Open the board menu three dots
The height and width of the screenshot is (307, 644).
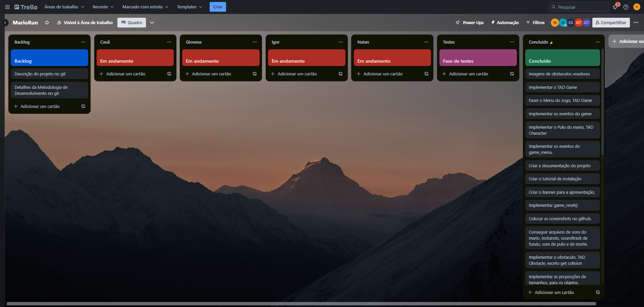pos(636,22)
